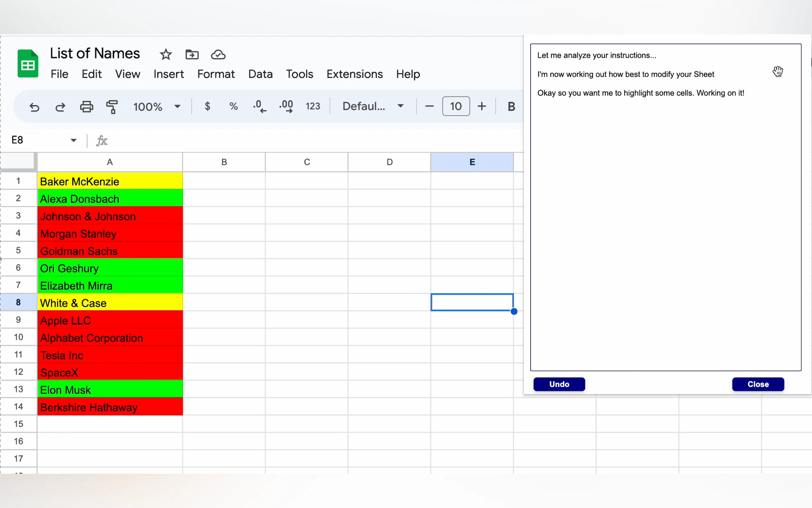Image resolution: width=812 pixels, height=508 pixels.
Task: Select the Paint format tool
Action: [112, 107]
